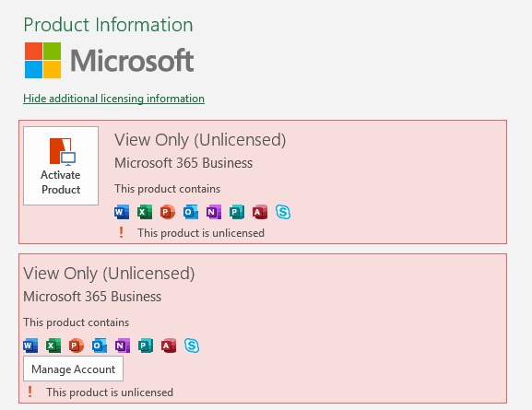Viewport: 532px width, 410px height.
Task: Click the PowerPoint icon above Manage Account
Action: point(77,346)
